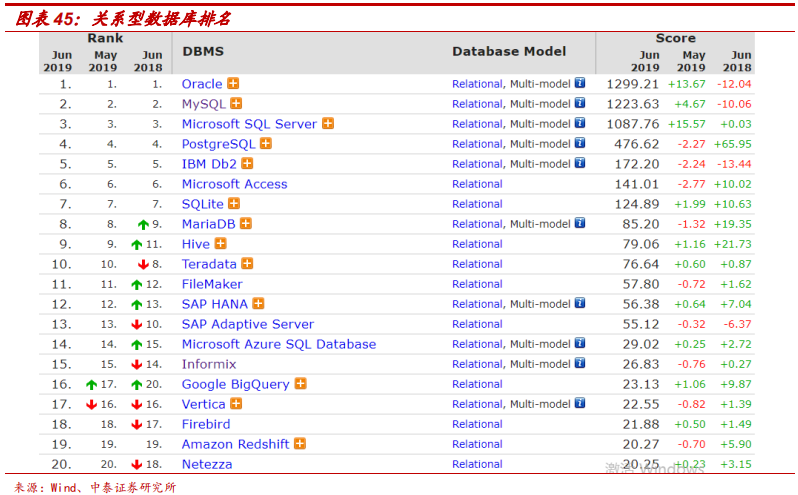Click the blue info icon in Oracle row
Screen dimensions: 798x495
point(580,83)
